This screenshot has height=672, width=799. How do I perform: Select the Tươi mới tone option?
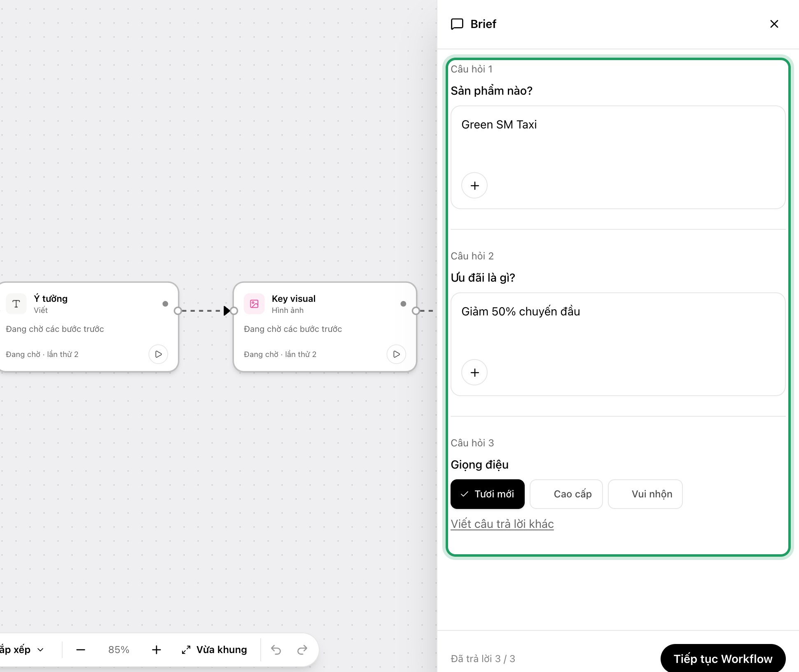click(x=488, y=494)
